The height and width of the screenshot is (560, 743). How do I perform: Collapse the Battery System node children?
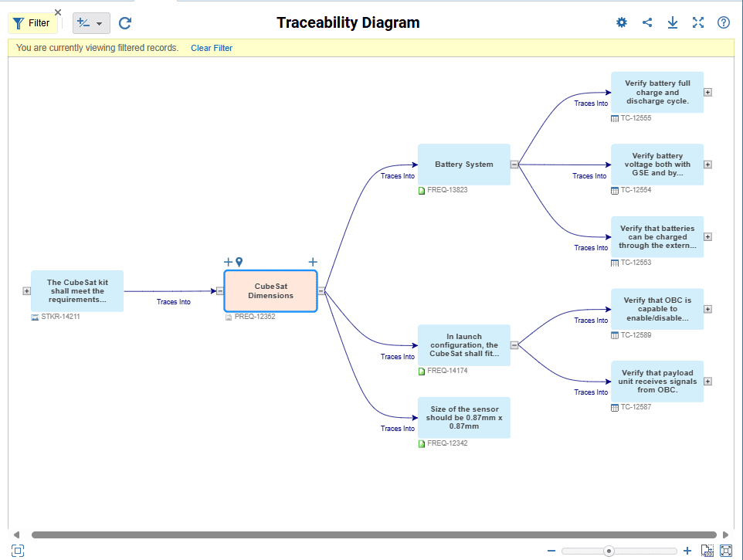[x=514, y=165]
